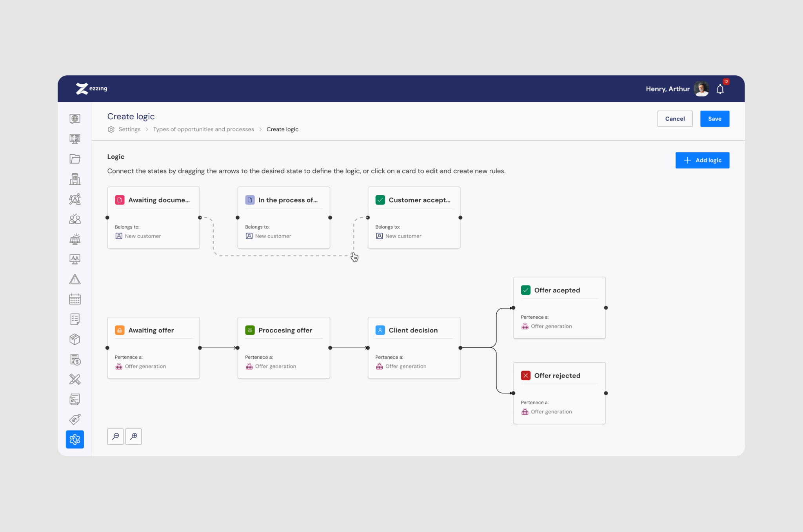803x532 pixels.
Task: Open the price tag sidebar icon
Action: pos(75,419)
